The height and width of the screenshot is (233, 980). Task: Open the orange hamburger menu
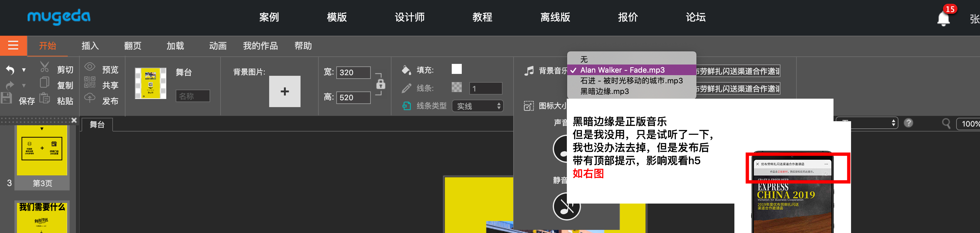[x=13, y=46]
